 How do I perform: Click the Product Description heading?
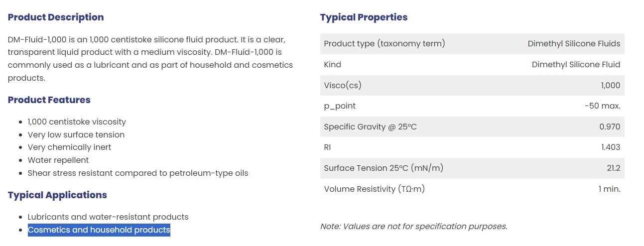[56, 17]
